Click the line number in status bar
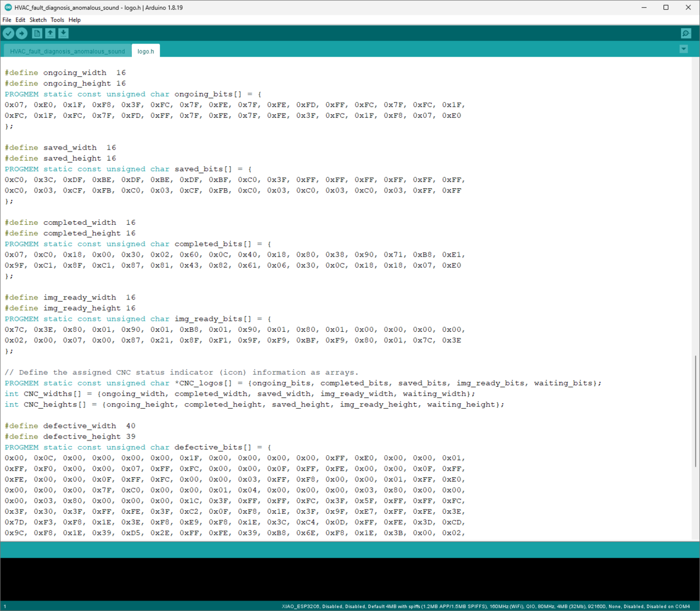This screenshot has width=700, height=611. click(x=5, y=606)
